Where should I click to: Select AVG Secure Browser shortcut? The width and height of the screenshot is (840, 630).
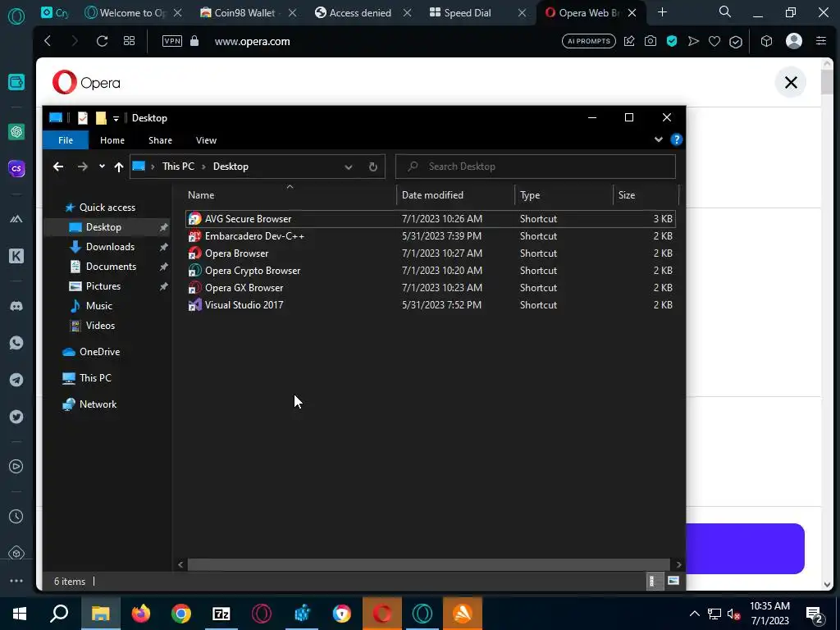[430, 219]
